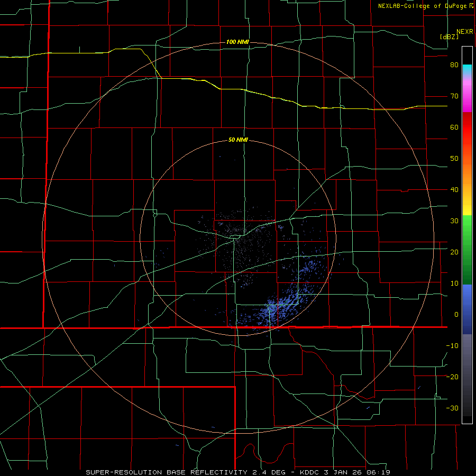Click the 60 value on the dBZ scale

click(454, 127)
